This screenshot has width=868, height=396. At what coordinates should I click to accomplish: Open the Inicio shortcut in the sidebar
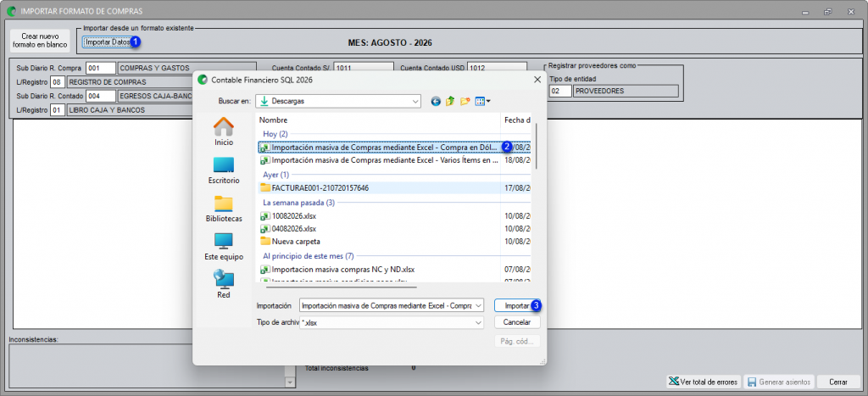pos(224,131)
